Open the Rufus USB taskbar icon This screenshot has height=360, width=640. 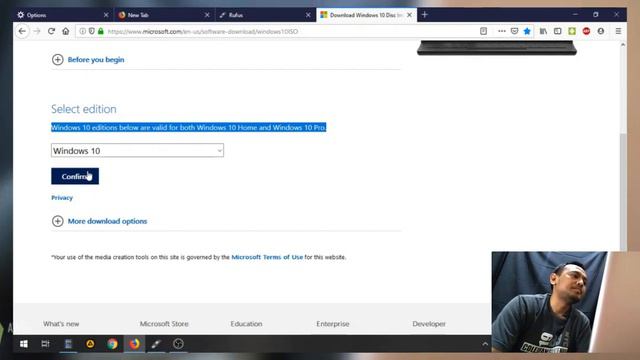[156, 344]
